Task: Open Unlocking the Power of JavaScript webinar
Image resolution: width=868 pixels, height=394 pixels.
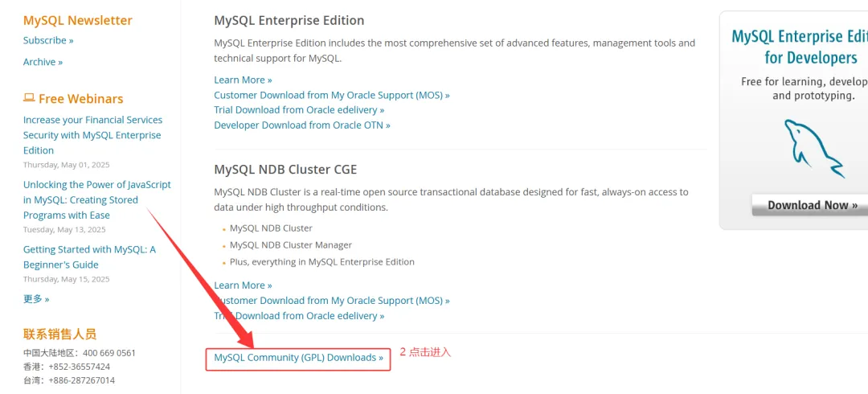Action: click(96, 199)
